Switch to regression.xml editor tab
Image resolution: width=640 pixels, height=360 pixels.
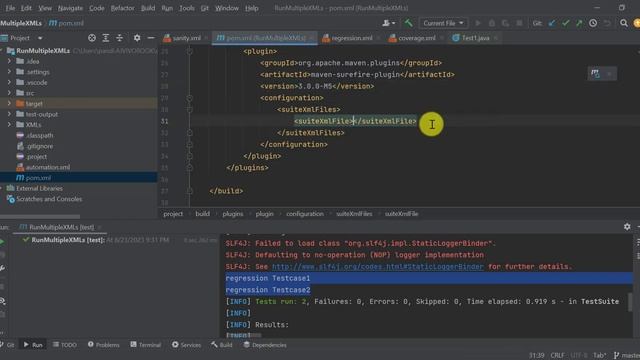click(351, 38)
